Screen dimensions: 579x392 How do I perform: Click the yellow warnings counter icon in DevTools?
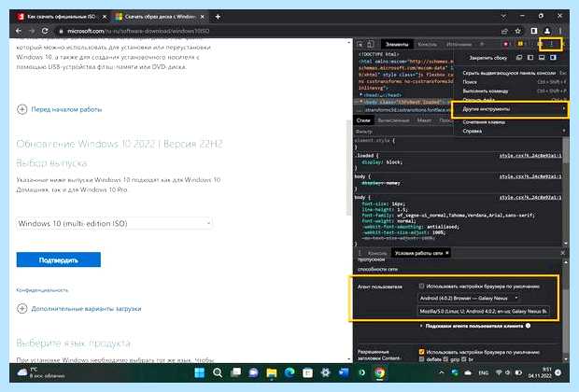pyautogui.click(x=520, y=44)
